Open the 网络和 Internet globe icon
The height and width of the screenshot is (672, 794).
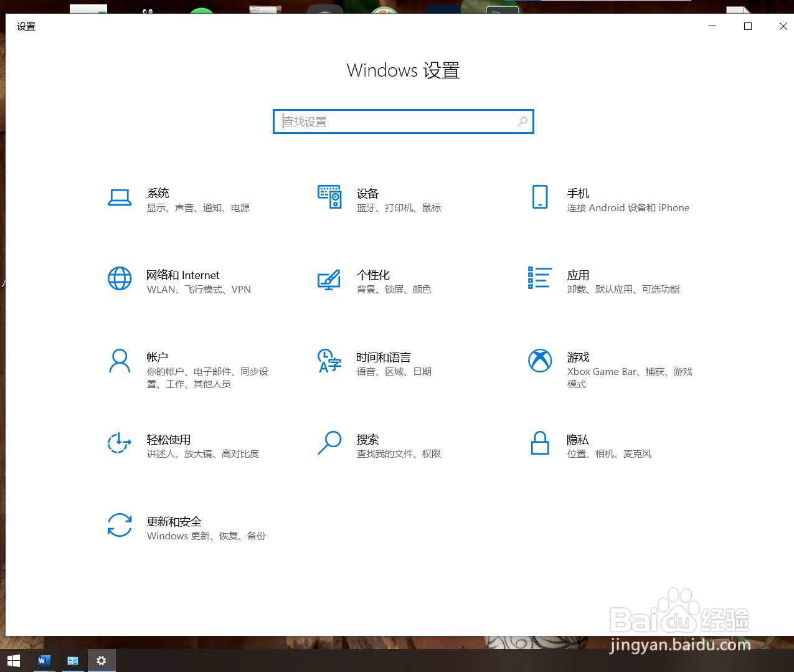pos(120,278)
